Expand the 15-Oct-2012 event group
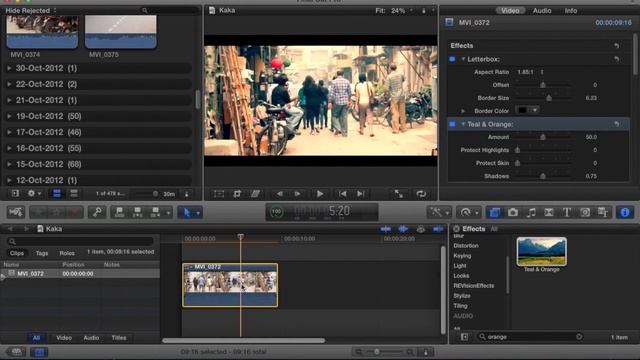This screenshot has height=360, width=640. tap(9, 164)
